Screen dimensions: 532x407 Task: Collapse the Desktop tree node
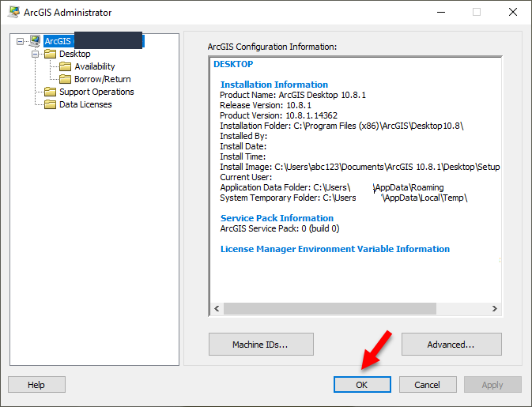point(36,54)
